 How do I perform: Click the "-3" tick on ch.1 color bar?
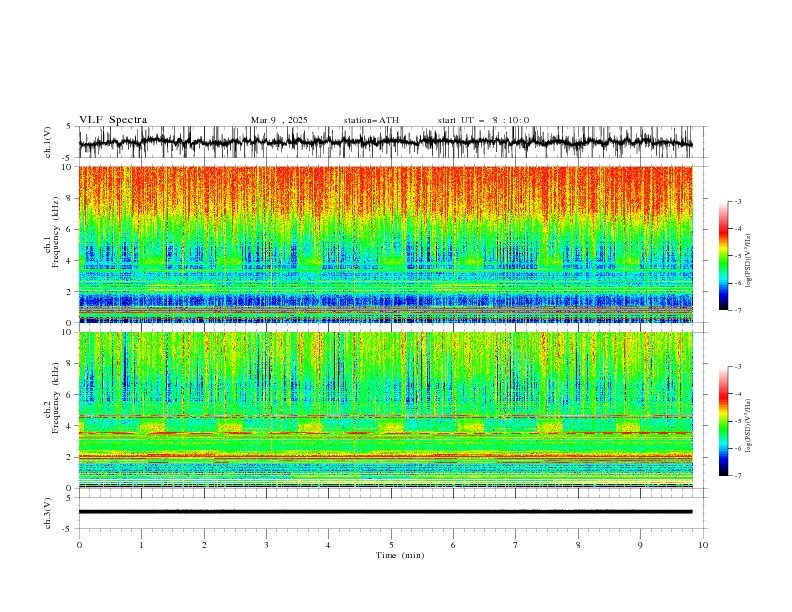click(737, 201)
